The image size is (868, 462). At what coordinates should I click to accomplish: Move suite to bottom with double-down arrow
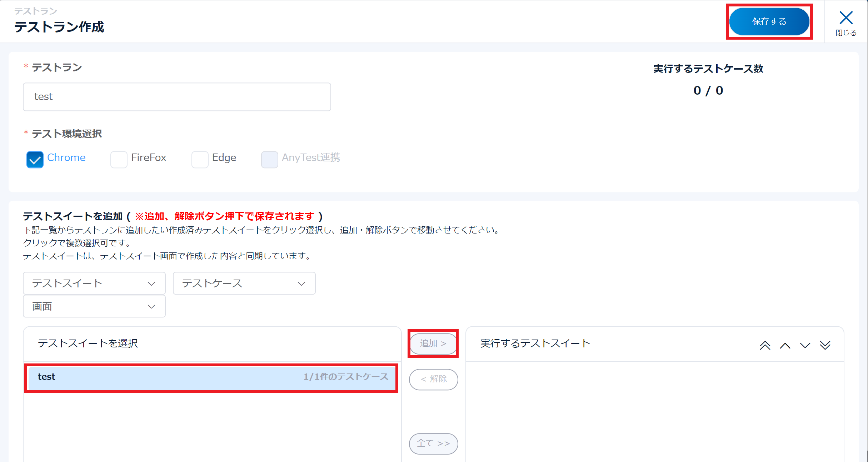[x=825, y=345]
